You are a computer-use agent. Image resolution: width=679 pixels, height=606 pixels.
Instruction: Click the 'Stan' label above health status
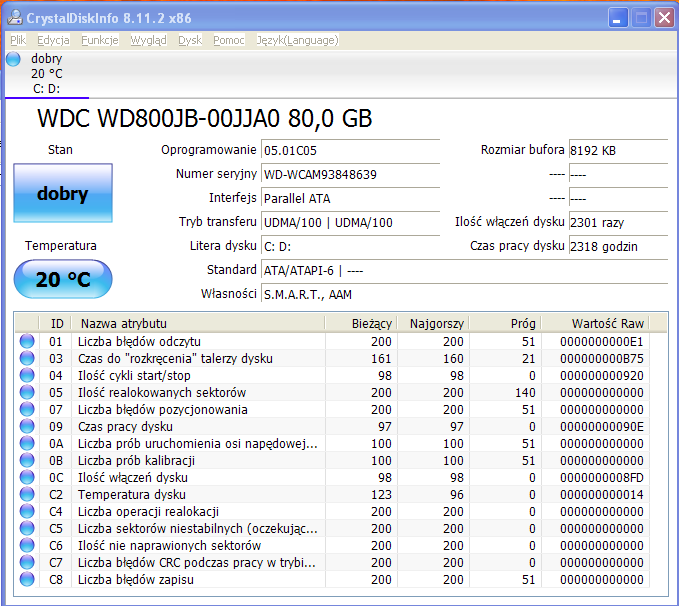tap(60, 150)
